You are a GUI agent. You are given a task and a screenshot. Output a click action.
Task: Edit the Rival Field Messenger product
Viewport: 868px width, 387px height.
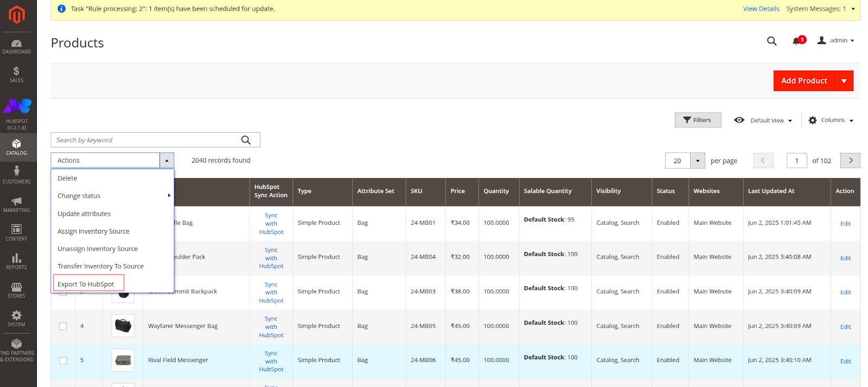(845, 361)
